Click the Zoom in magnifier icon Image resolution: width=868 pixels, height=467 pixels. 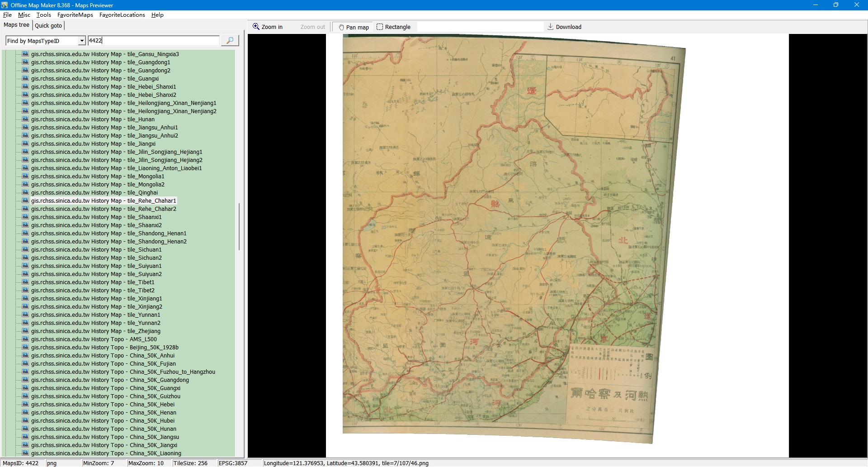tap(256, 27)
